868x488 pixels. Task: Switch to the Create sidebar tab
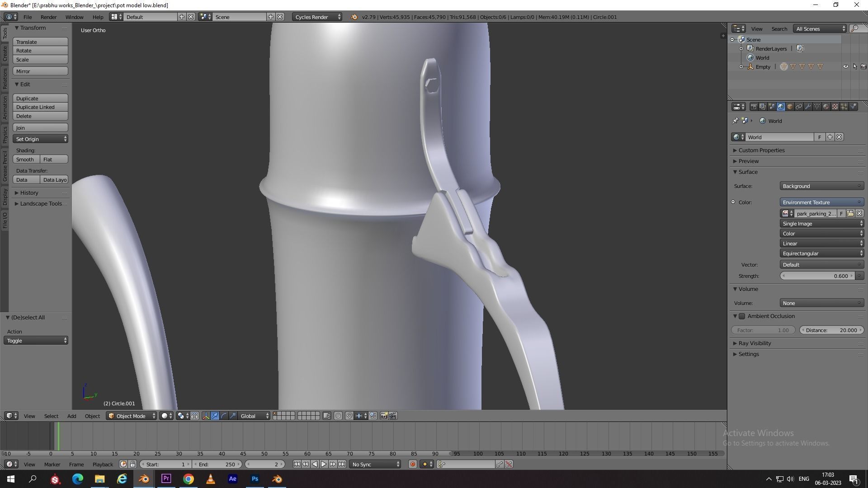click(x=5, y=53)
